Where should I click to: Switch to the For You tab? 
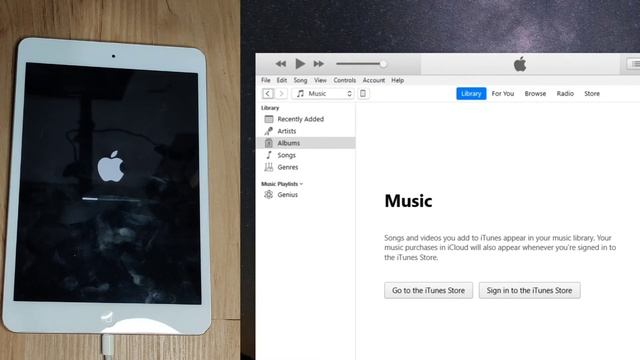click(x=503, y=93)
